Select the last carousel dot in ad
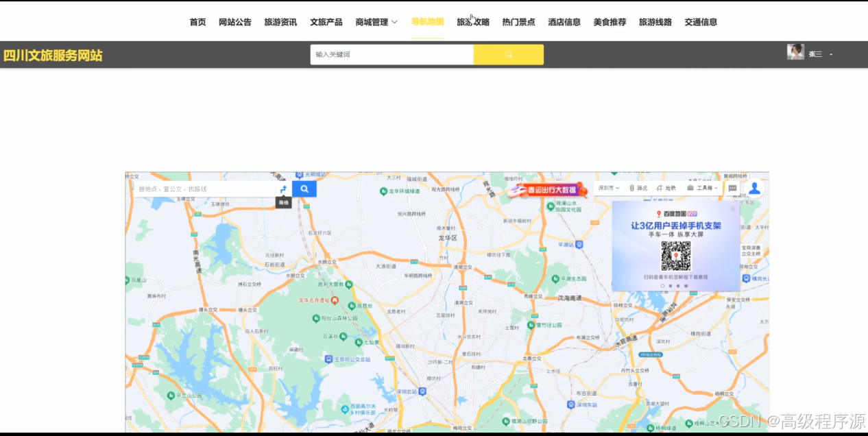This screenshot has height=436, width=868. (x=686, y=286)
